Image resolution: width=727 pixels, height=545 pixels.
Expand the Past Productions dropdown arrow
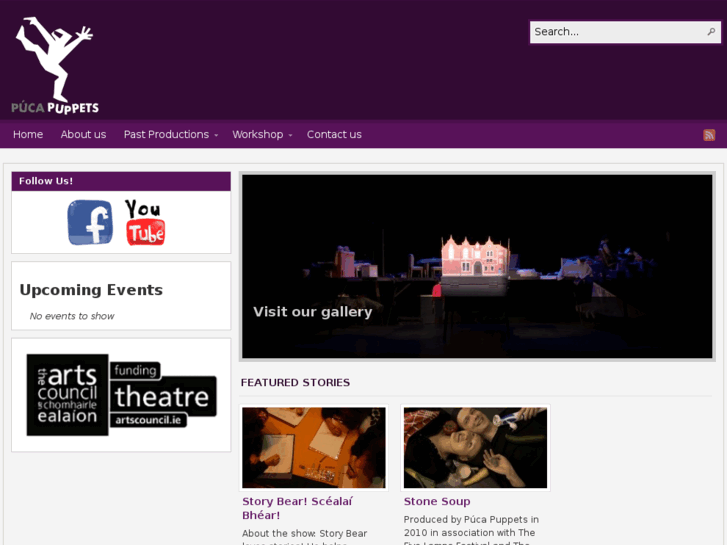216,135
